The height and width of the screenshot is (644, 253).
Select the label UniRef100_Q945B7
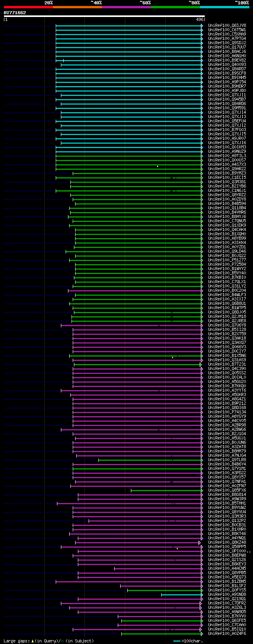click(x=227, y=99)
